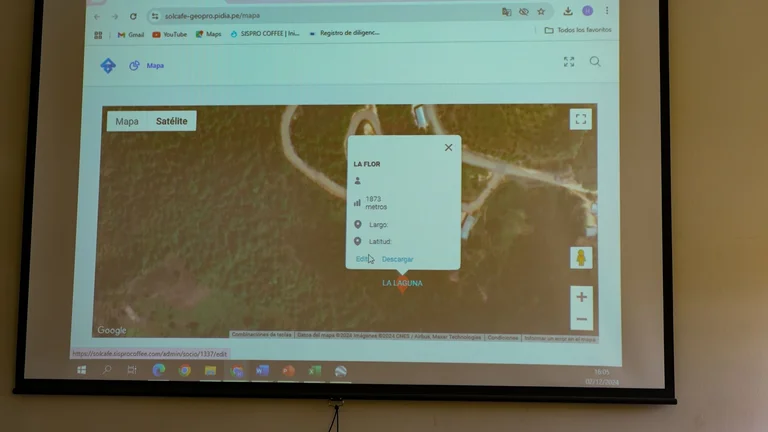Click the app header fullscreen expand icon
The height and width of the screenshot is (432, 768).
click(x=569, y=62)
